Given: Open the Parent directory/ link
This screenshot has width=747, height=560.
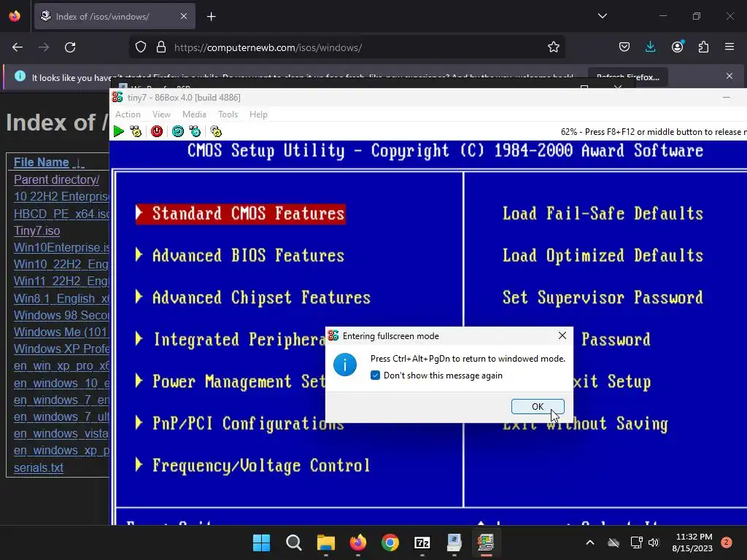Looking at the screenshot, I should coord(57,179).
